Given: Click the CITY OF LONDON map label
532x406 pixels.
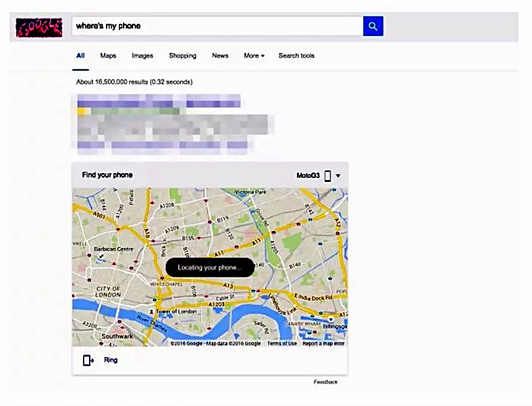Looking at the screenshot, I should pos(108,292).
